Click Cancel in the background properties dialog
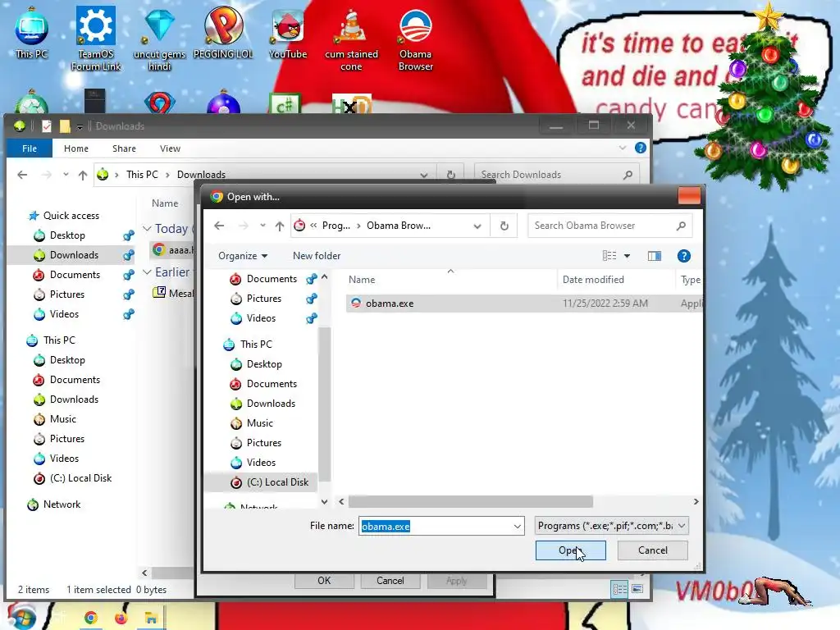This screenshot has height=630, width=840. coord(390,581)
